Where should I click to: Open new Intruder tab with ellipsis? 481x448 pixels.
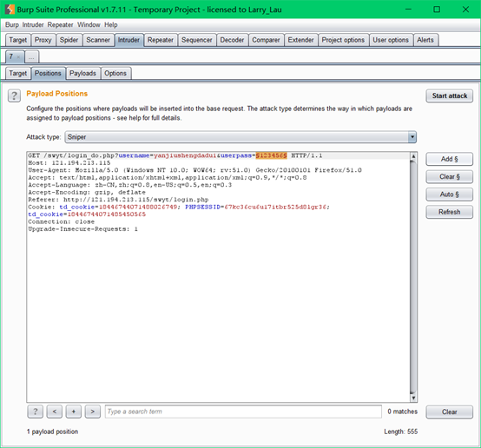[31, 56]
